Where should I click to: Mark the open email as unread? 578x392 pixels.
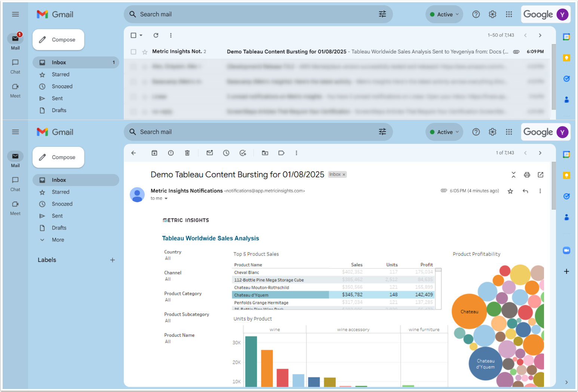[210, 153]
